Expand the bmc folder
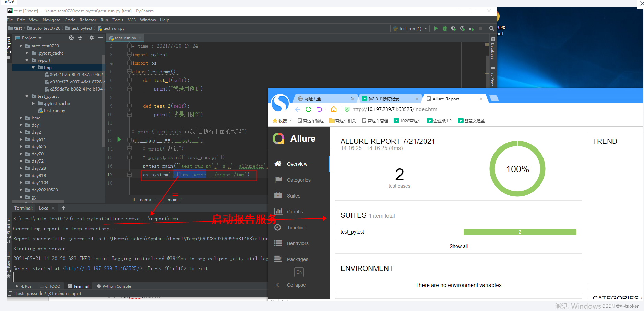This screenshot has width=644, height=311. tap(21, 118)
